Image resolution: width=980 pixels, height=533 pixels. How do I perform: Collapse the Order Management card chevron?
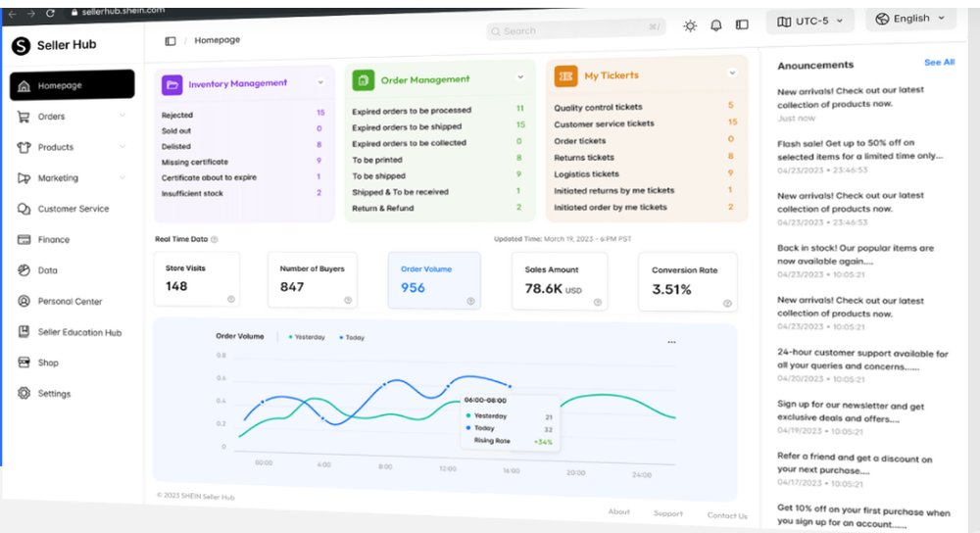[x=520, y=77]
